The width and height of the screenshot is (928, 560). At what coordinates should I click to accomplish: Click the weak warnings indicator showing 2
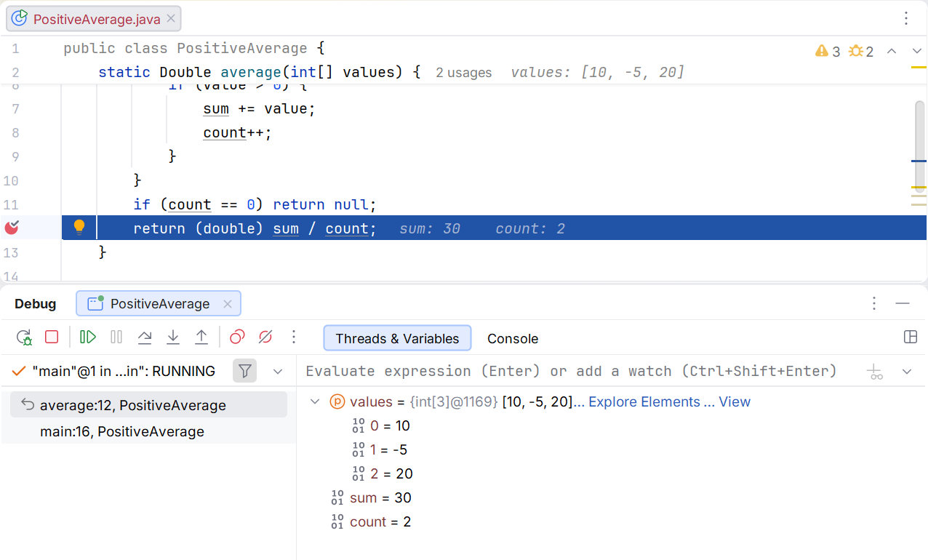861,52
